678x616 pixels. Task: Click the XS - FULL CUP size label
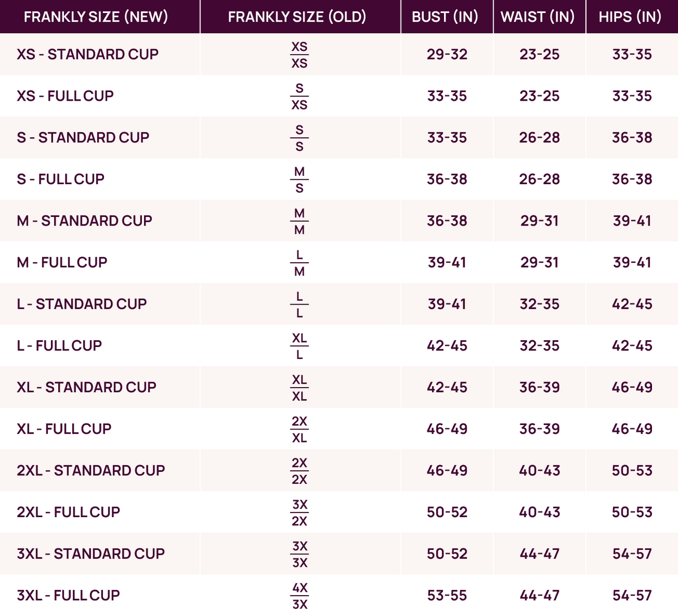point(65,96)
